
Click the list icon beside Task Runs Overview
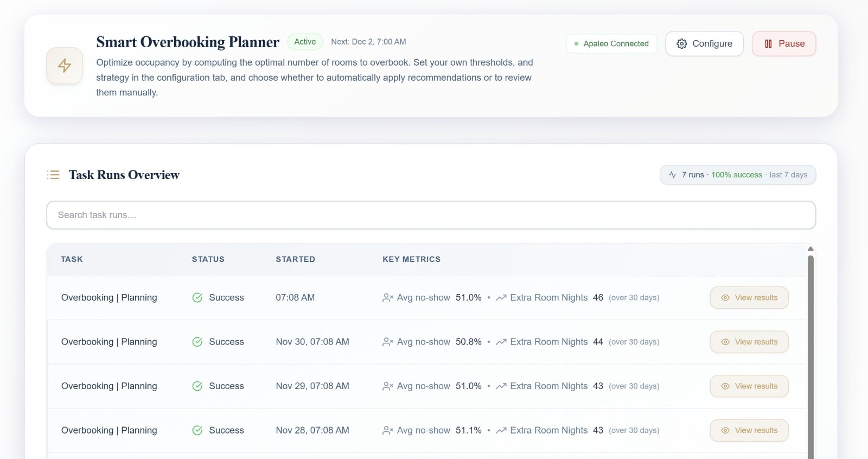pyautogui.click(x=53, y=175)
